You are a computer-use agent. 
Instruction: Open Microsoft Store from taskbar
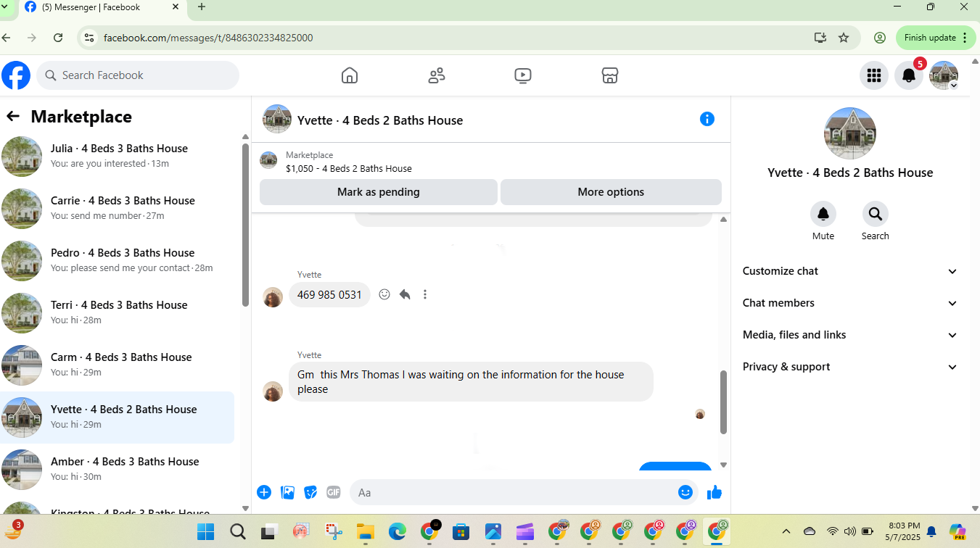coord(461,532)
